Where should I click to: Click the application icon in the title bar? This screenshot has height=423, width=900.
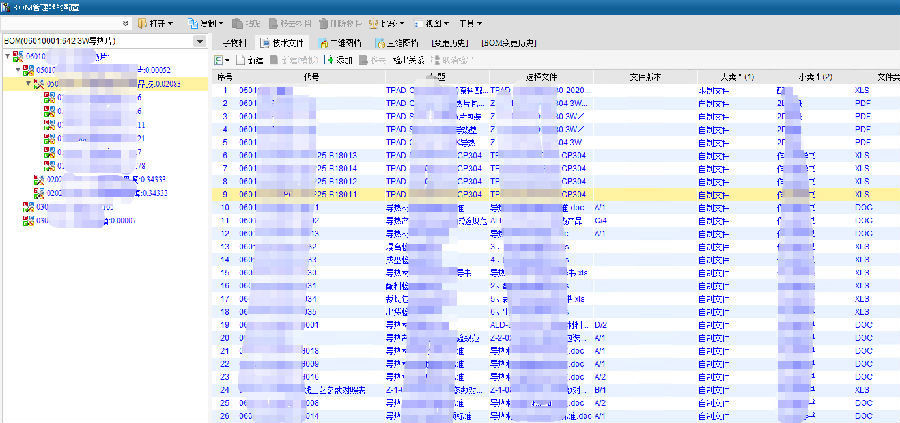pyautogui.click(x=7, y=5)
